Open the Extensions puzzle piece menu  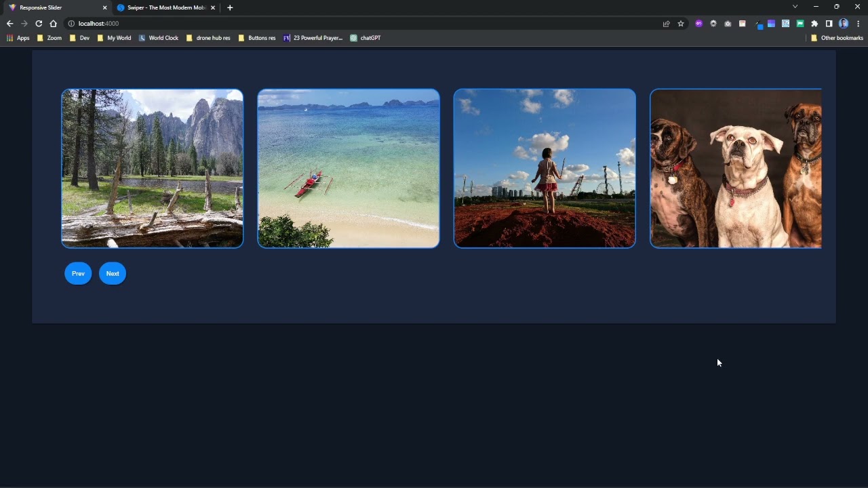[x=814, y=24]
